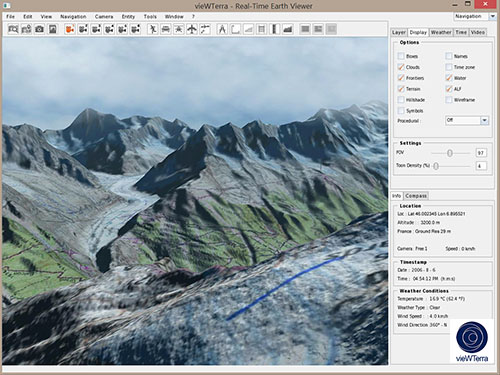Select the helicopter navigation mode icon
The height and width of the screenshot is (375, 500).
(x=179, y=29)
